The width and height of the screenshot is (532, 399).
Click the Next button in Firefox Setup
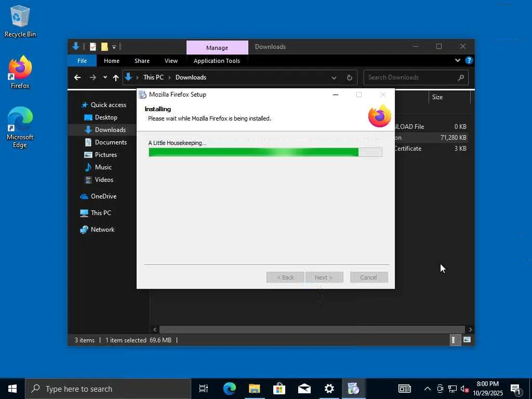pyautogui.click(x=324, y=277)
